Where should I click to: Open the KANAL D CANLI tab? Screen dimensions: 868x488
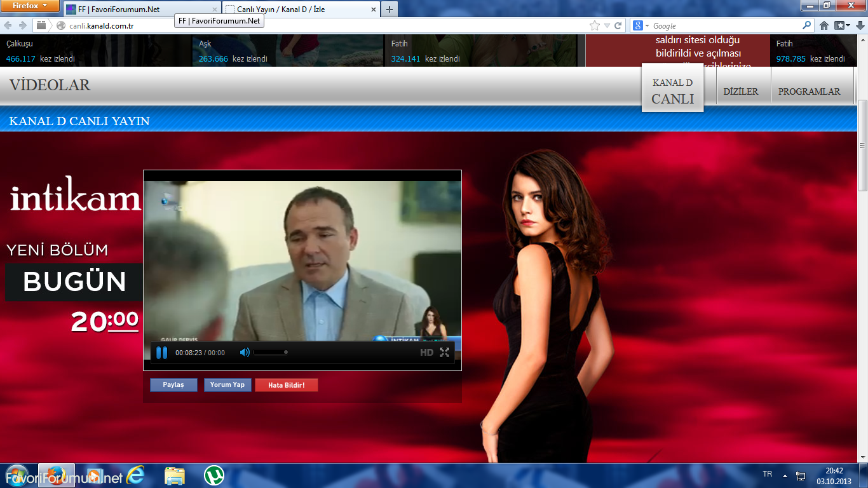pos(672,91)
